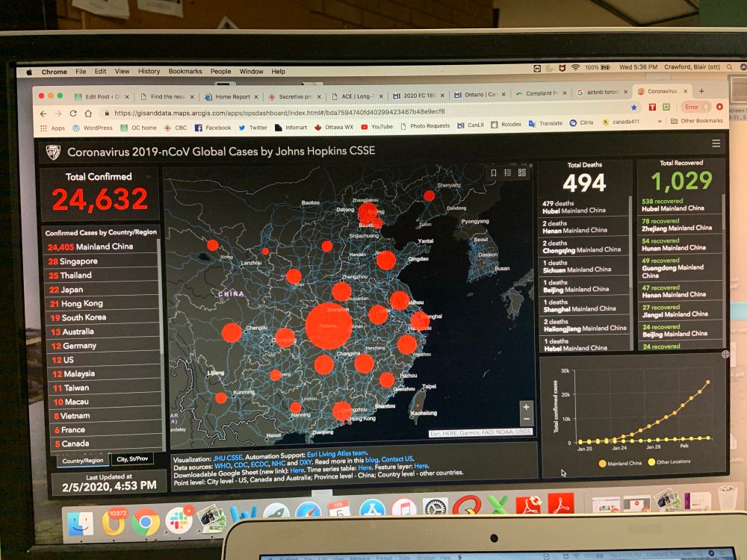Open the WHO data source link

pyautogui.click(x=223, y=465)
